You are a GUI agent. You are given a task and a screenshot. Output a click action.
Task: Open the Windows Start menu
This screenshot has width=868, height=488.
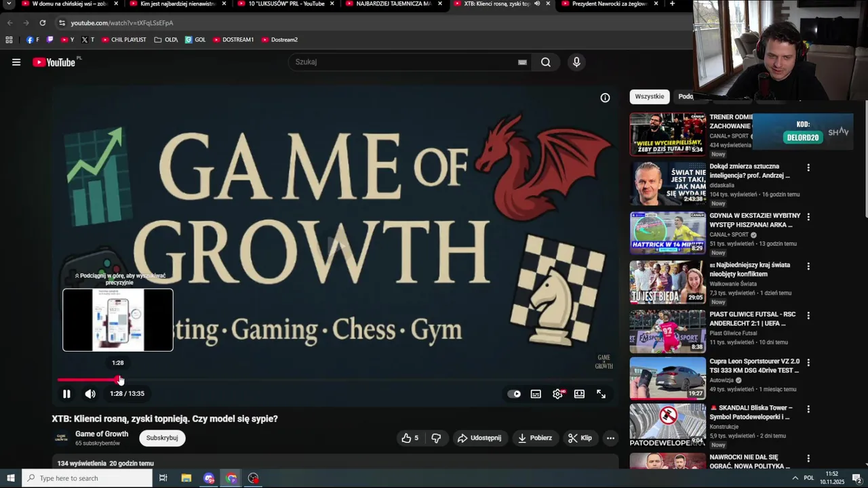point(11,479)
